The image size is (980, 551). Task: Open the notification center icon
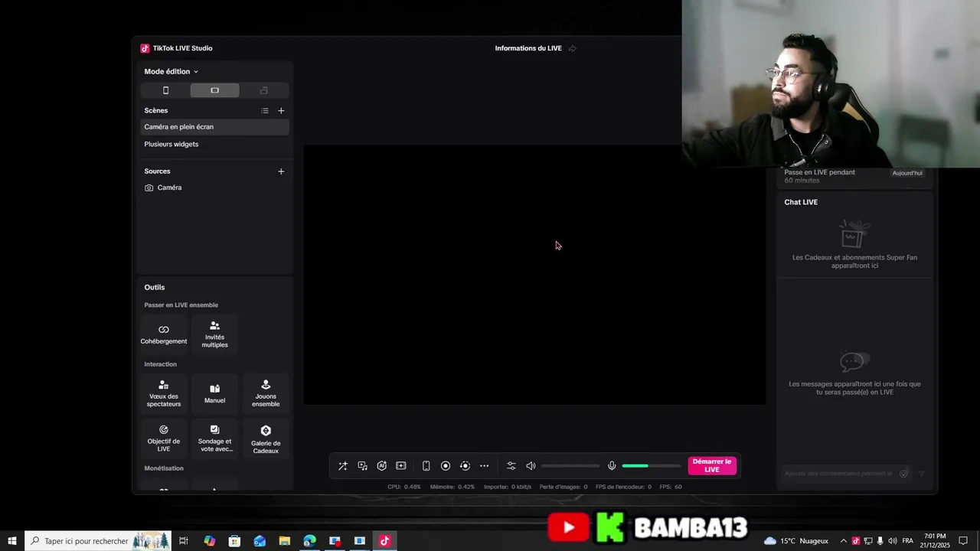(x=963, y=541)
